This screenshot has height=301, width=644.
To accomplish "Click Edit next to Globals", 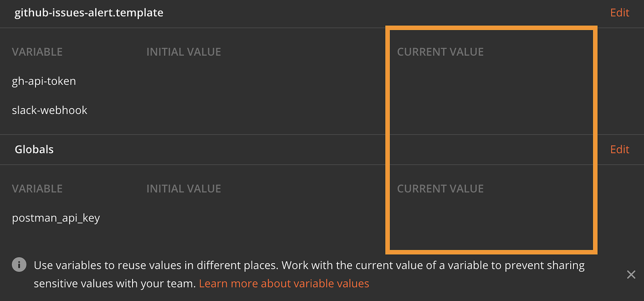I will coord(619,149).
